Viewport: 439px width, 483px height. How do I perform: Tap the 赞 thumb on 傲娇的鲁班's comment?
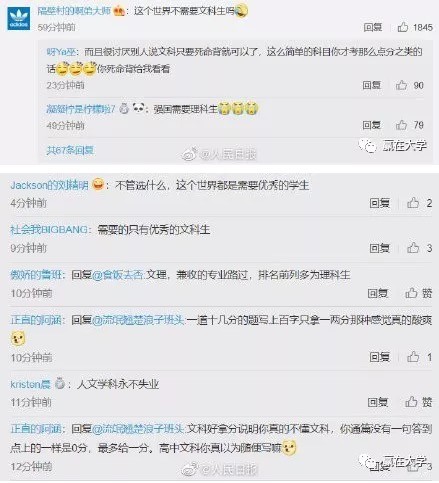click(411, 293)
